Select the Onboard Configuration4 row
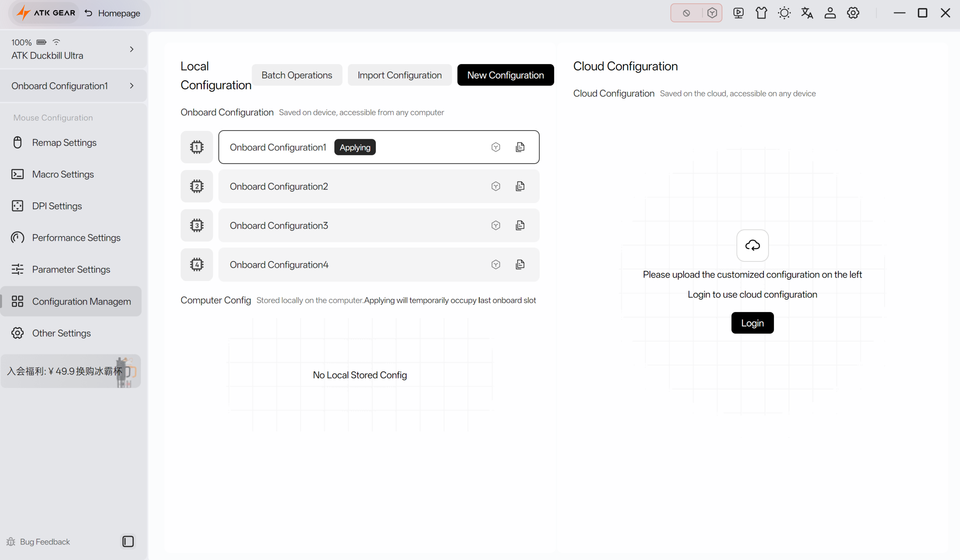Viewport: 960px width, 560px height. tap(343, 265)
